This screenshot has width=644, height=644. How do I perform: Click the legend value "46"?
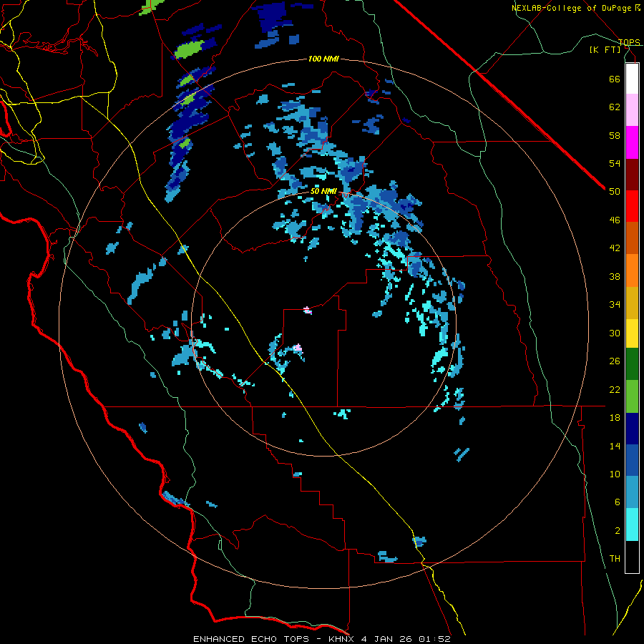point(615,220)
